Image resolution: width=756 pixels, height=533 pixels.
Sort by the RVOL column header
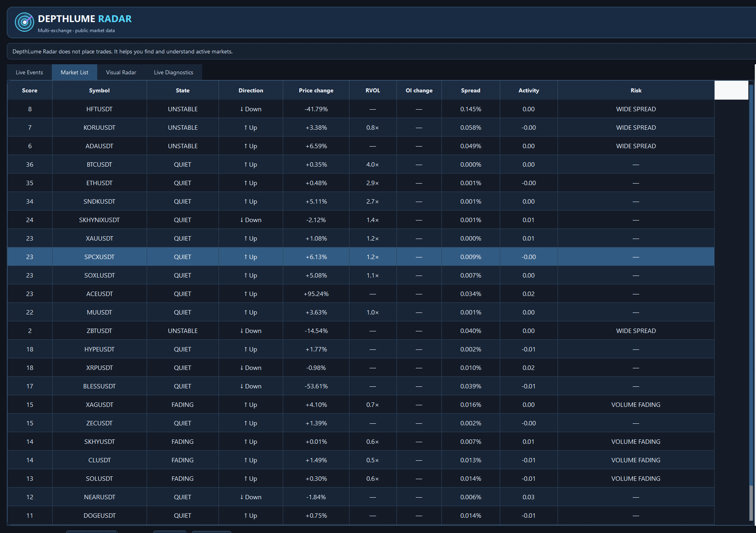click(373, 90)
